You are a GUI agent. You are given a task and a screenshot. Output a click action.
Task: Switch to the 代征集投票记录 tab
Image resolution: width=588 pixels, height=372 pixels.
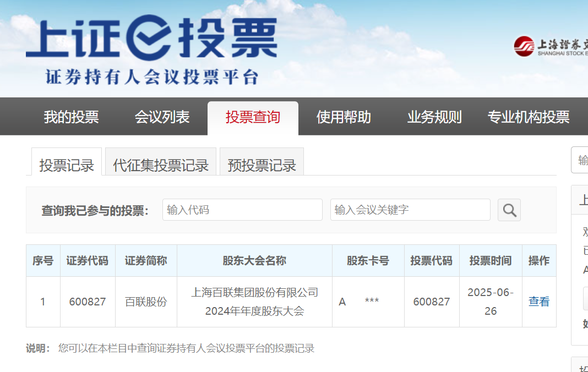[161, 162]
